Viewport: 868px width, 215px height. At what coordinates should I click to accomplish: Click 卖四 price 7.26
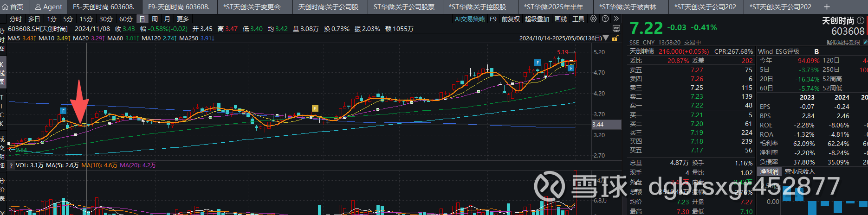pos(697,79)
